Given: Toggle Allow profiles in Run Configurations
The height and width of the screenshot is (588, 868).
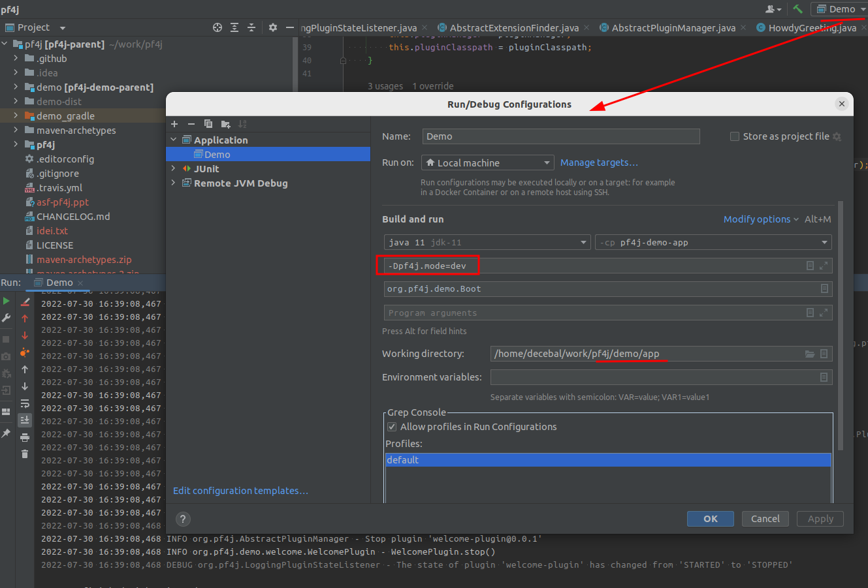Looking at the screenshot, I should [x=392, y=427].
